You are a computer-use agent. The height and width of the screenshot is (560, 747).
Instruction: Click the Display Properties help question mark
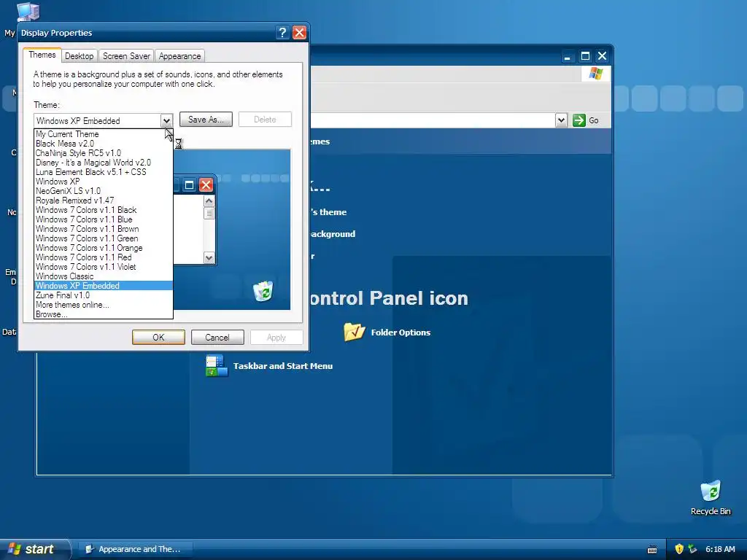(282, 32)
